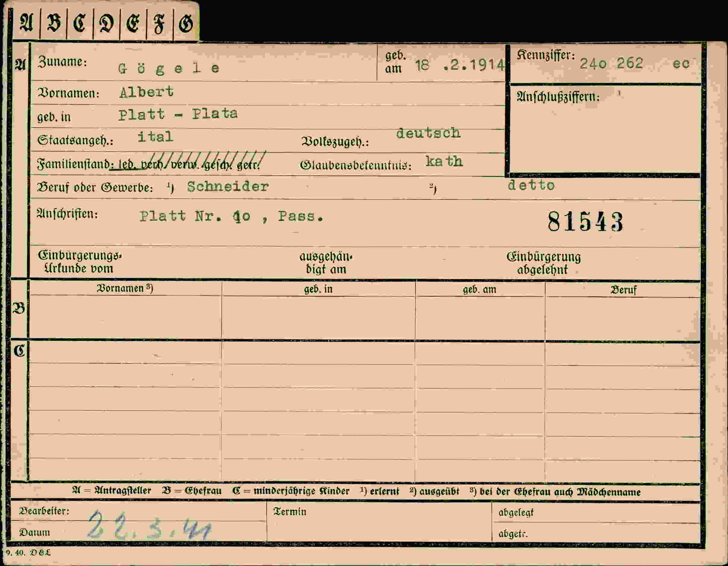Click the Bearbeiter label
The height and width of the screenshot is (566, 728).
[x=44, y=511]
